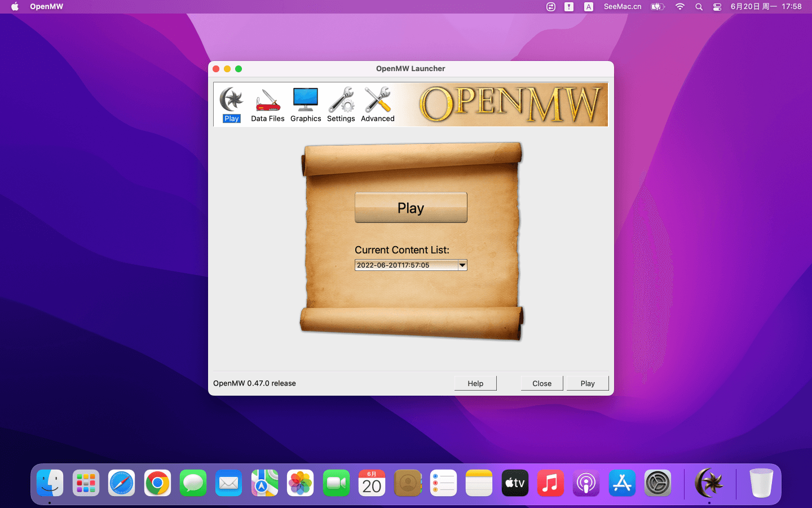The width and height of the screenshot is (812, 508).
Task: Click the large Play button on scroll
Action: click(x=411, y=208)
